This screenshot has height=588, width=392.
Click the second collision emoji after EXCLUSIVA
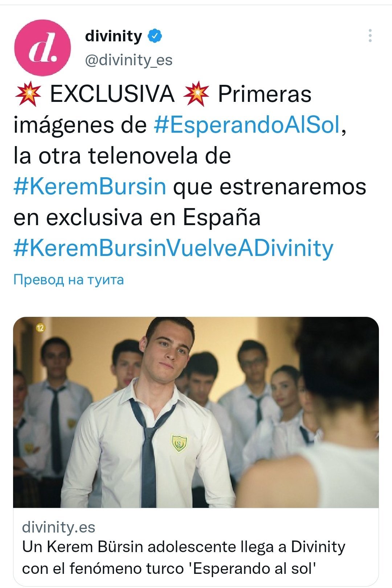196,94
